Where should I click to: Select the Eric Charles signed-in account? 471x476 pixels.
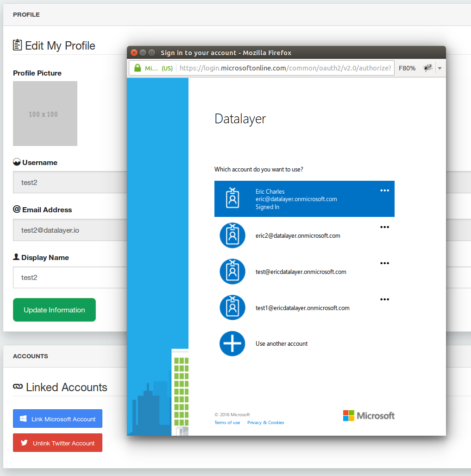point(304,199)
